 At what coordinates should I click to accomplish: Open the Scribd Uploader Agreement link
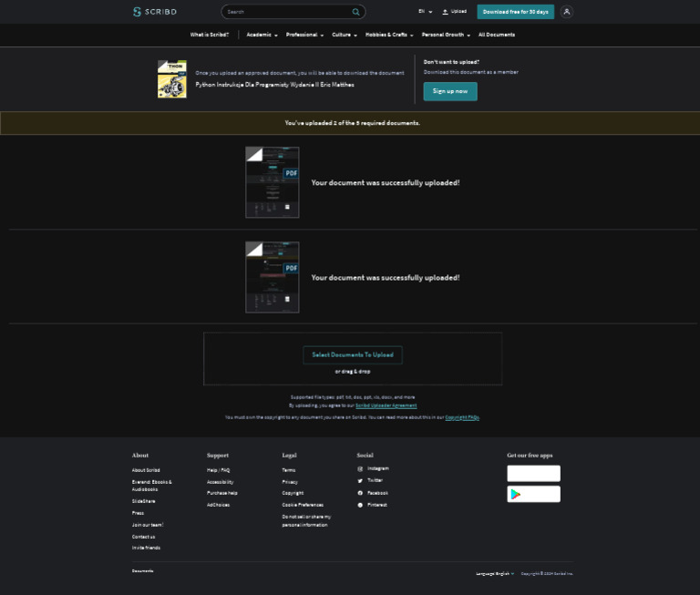(x=386, y=405)
